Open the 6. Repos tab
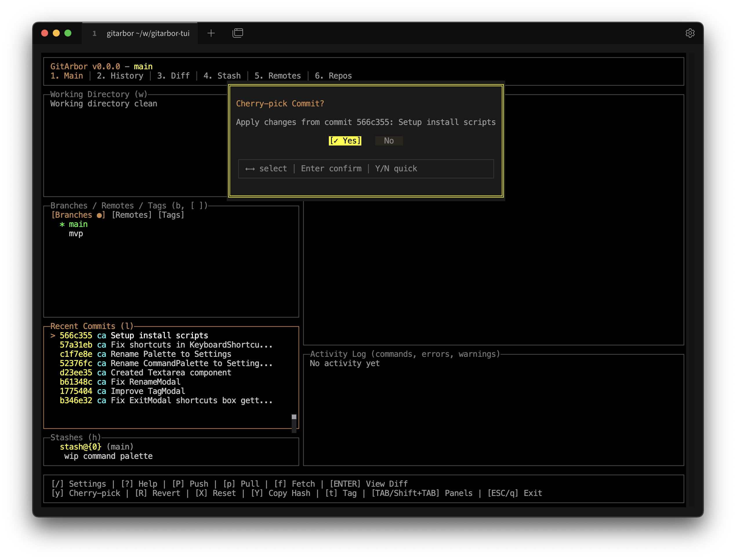 pos(333,76)
